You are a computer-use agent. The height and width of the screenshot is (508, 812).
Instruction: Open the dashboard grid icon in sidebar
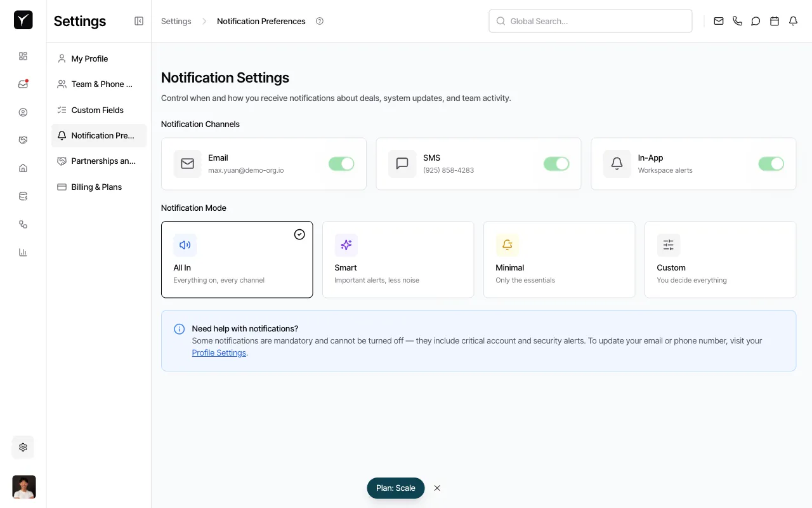(23, 56)
